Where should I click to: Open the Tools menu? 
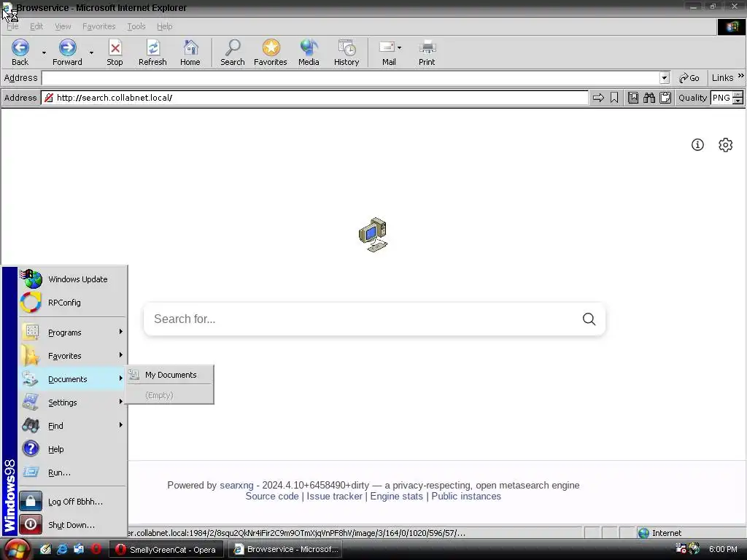[136, 26]
